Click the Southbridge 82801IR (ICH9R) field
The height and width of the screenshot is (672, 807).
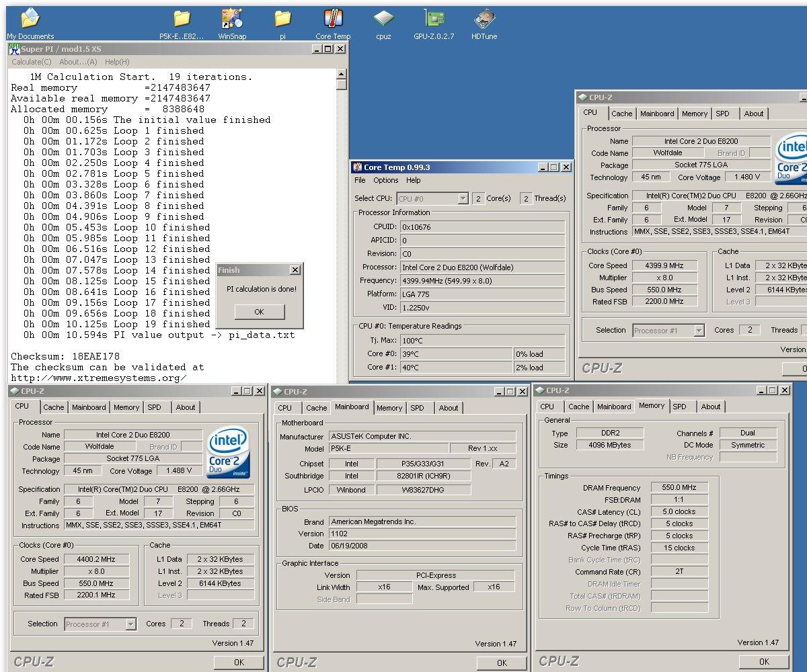(x=423, y=476)
